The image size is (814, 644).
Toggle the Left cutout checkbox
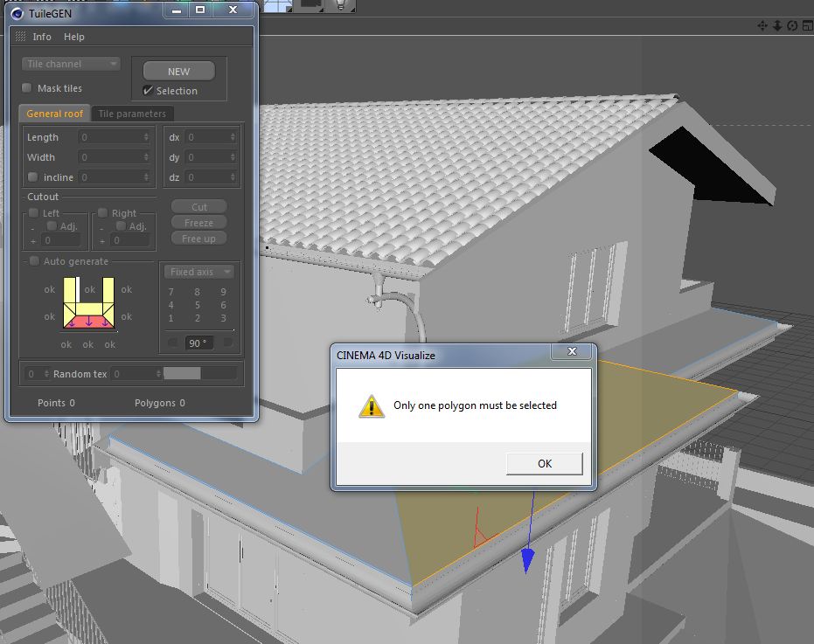34,212
